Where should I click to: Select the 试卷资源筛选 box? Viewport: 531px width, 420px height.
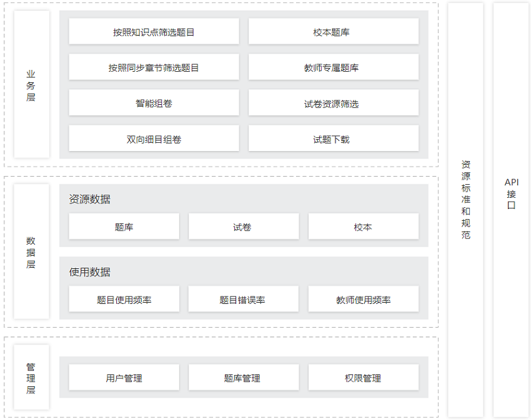pos(333,102)
